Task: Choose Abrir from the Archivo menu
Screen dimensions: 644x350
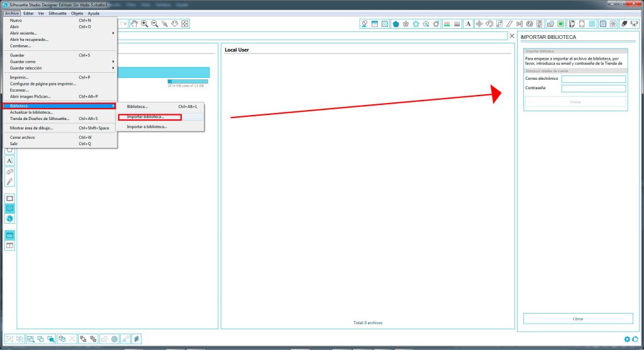Action: pyautogui.click(x=60, y=26)
